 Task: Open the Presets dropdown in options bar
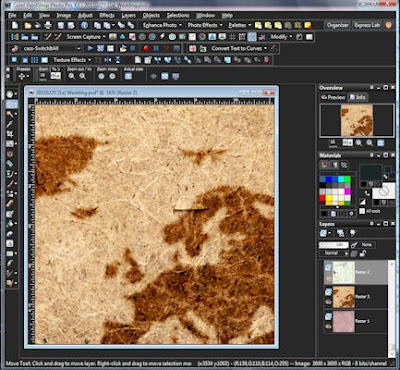point(23,76)
